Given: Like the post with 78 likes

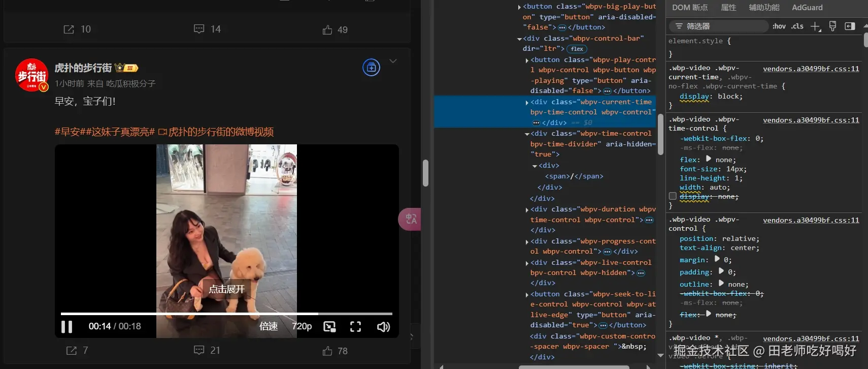Looking at the screenshot, I should point(335,351).
